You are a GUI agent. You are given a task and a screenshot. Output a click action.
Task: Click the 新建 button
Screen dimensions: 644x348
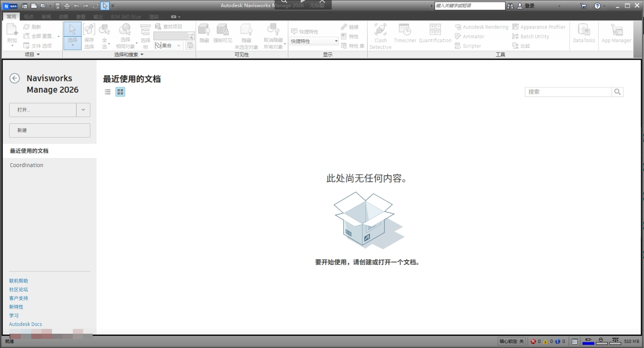tap(50, 130)
